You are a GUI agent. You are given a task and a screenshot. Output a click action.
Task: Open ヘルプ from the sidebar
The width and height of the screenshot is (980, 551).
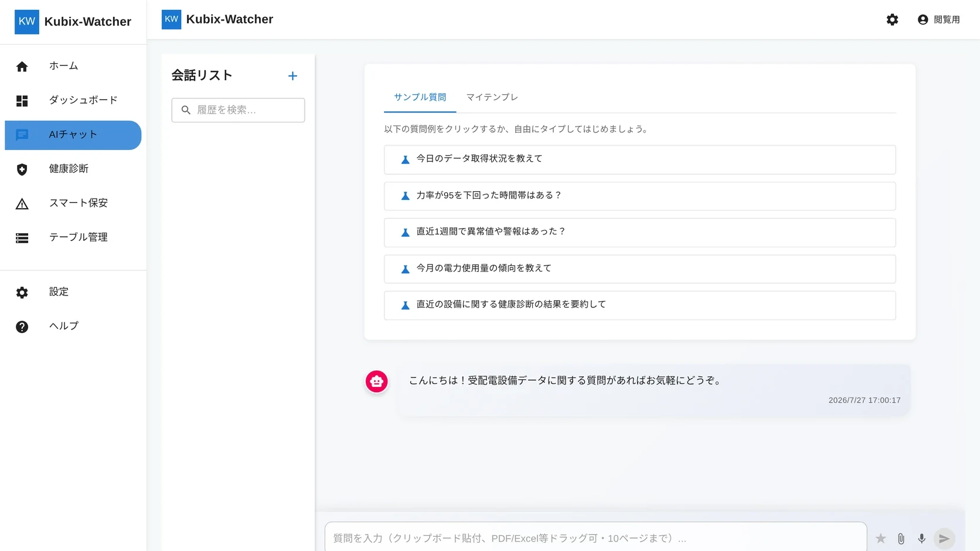[73, 326]
